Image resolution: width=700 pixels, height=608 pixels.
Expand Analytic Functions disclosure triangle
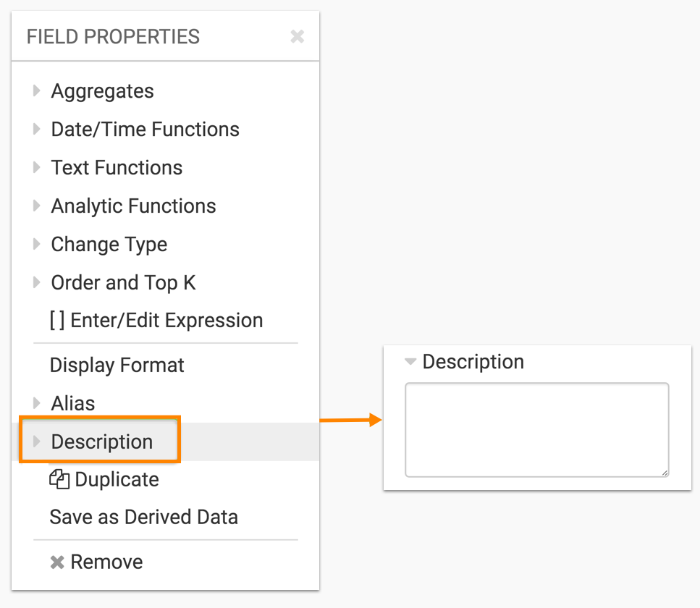36,206
